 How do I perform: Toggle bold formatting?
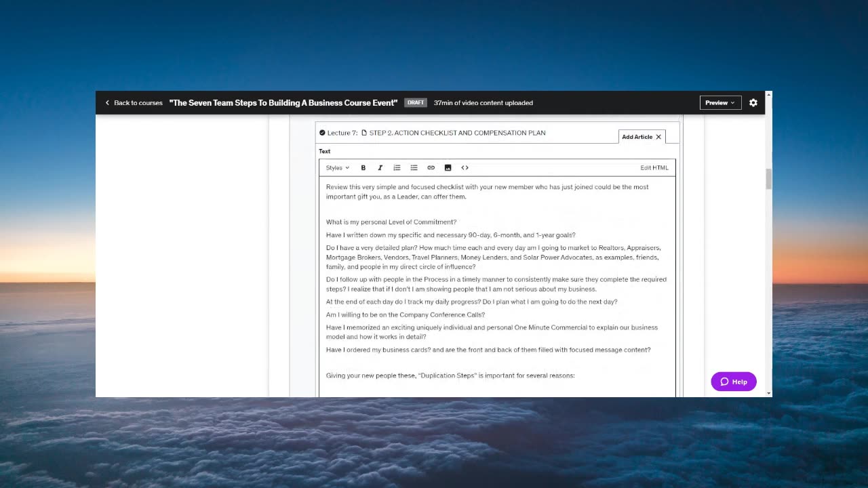click(x=363, y=168)
